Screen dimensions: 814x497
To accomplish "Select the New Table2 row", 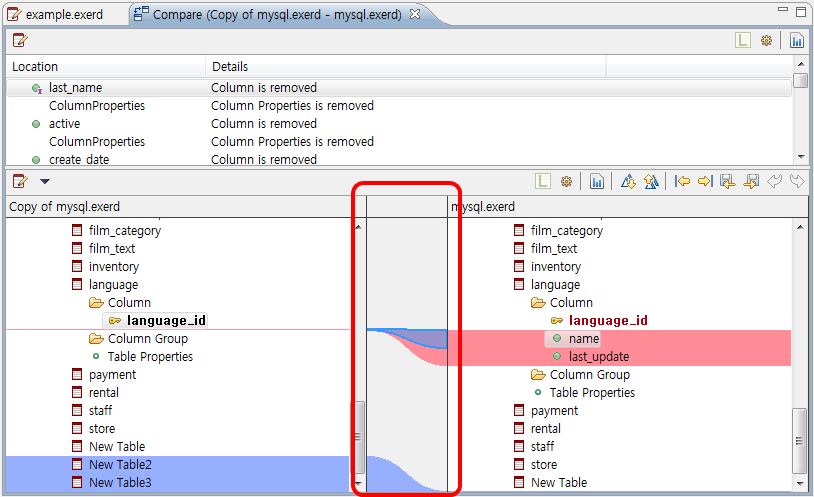I will coord(178,465).
